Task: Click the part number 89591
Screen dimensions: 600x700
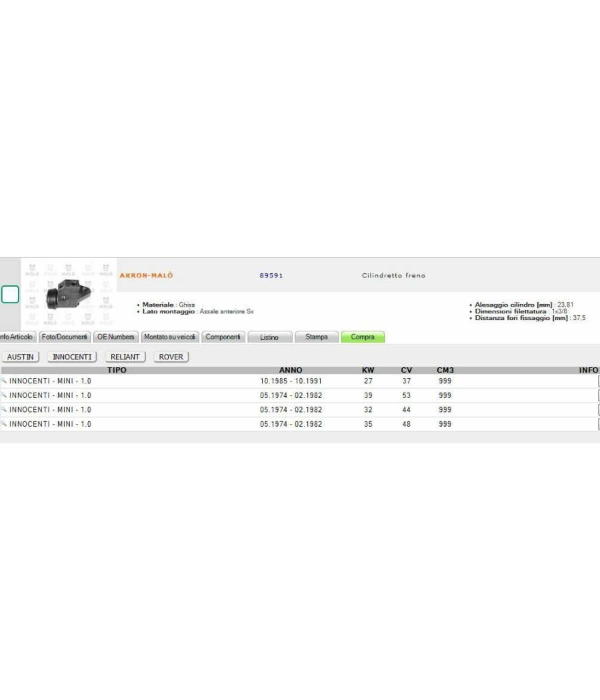Action: (271, 275)
